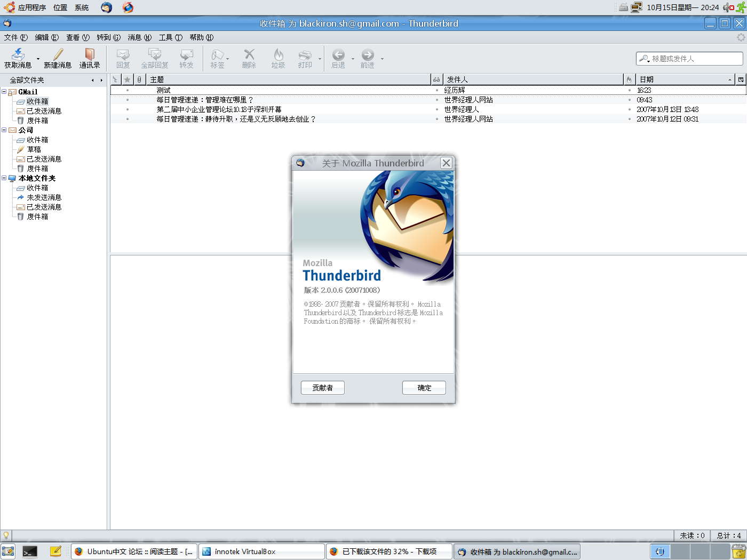Close the 关于 Mozilla Thunderbird dialog
The width and height of the screenshot is (747, 560).
coord(446,163)
